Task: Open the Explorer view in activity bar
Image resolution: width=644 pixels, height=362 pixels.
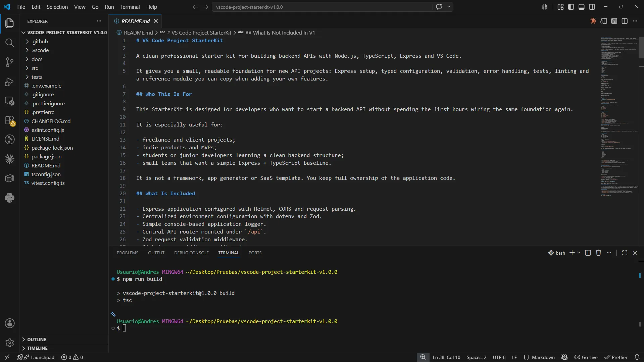Action: coord(9,23)
